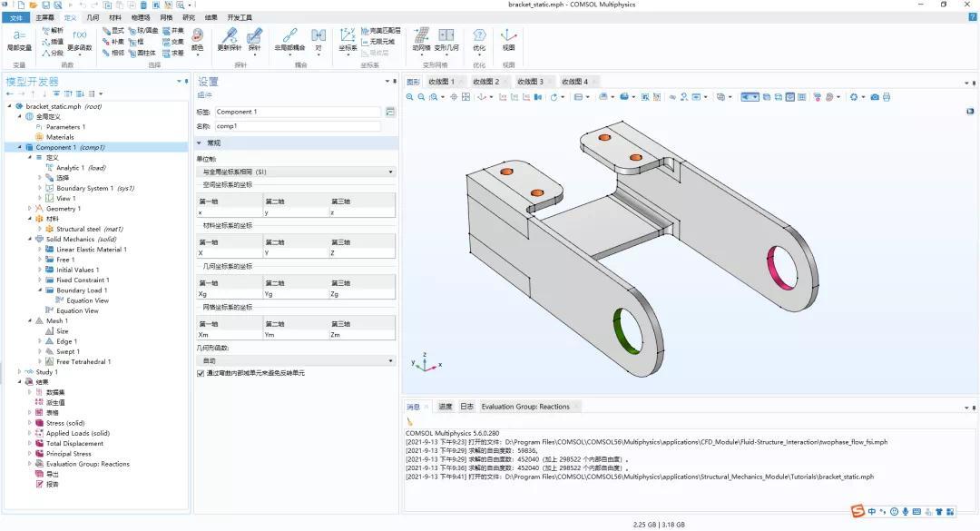Click the 优化 (optimization) ribbon icon
The width and height of the screenshot is (980, 531).
(479, 40)
